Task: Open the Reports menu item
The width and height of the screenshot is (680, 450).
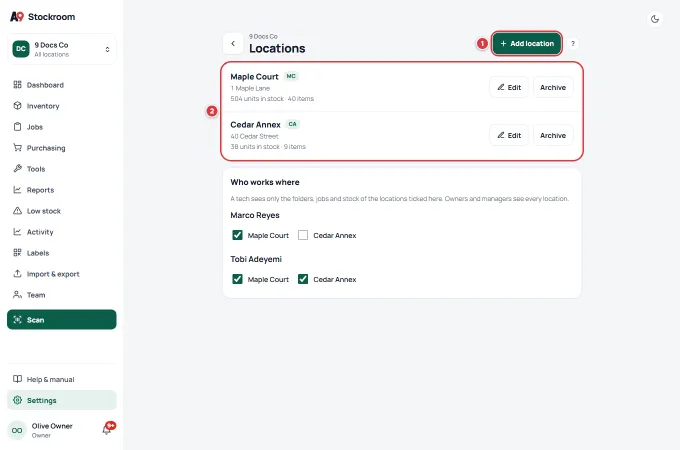Action: (x=62, y=190)
